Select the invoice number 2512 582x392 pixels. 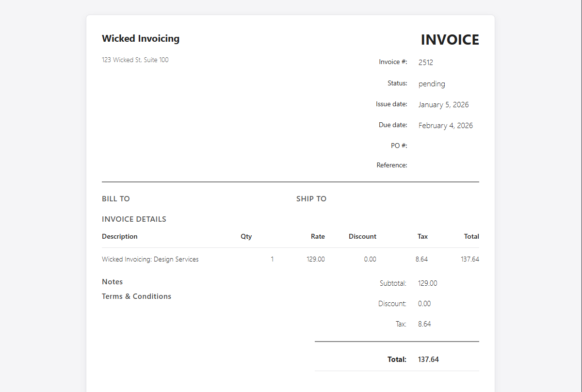tap(425, 62)
